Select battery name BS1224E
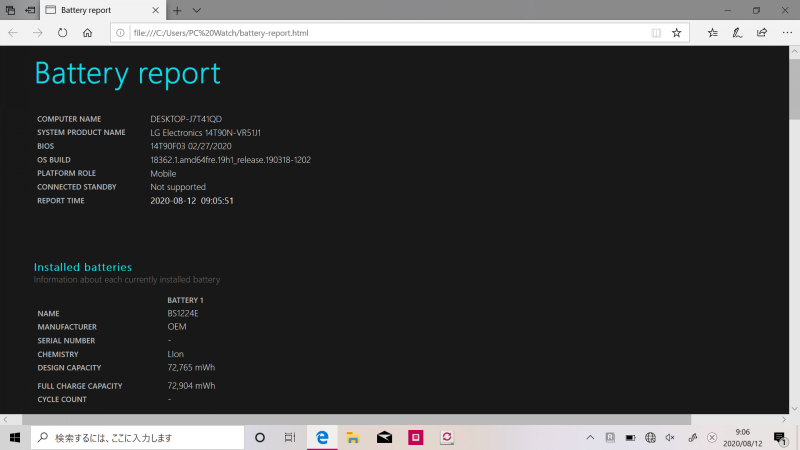Image resolution: width=800 pixels, height=450 pixels. tap(183, 313)
